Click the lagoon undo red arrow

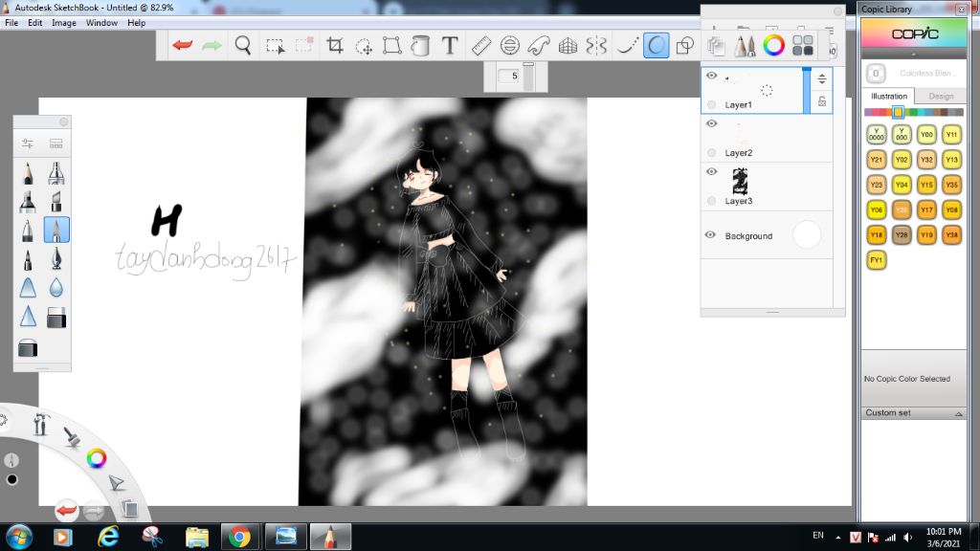click(x=66, y=511)
